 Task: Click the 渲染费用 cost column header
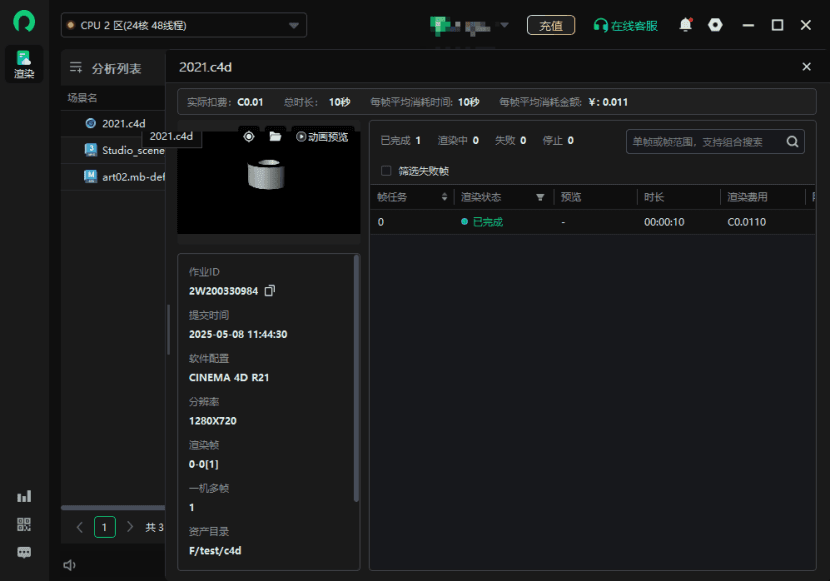click(x=747, y=197)
